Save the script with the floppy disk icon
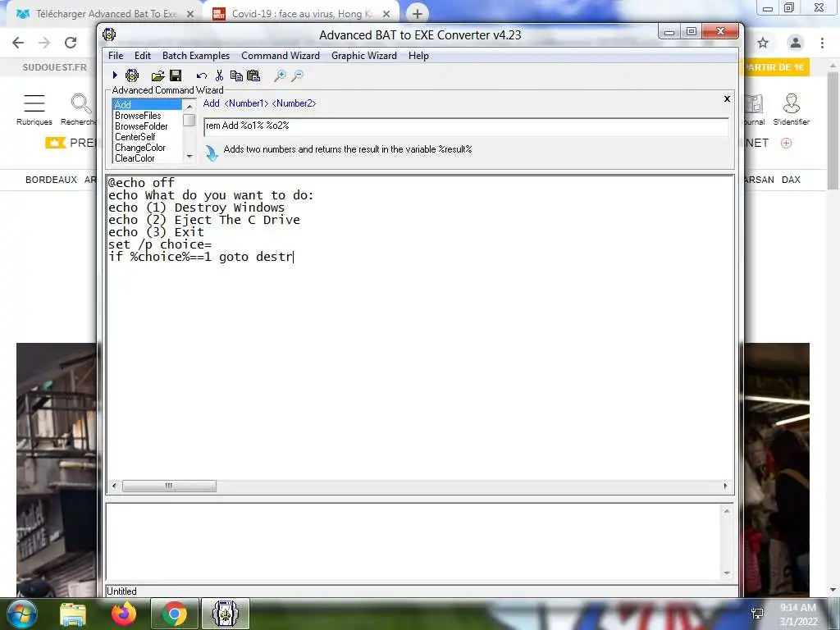 pyautogui.click(x=176, y=75)
